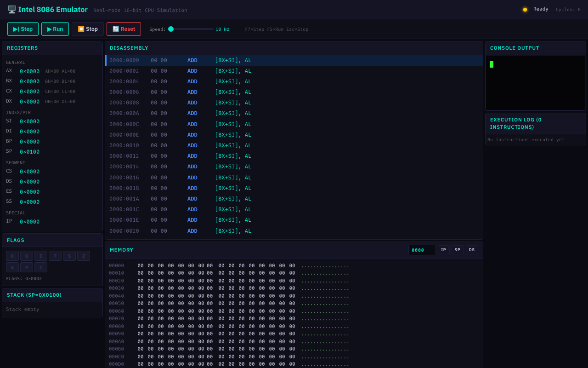Select disassembly row 0000:0010

[294, 145]
